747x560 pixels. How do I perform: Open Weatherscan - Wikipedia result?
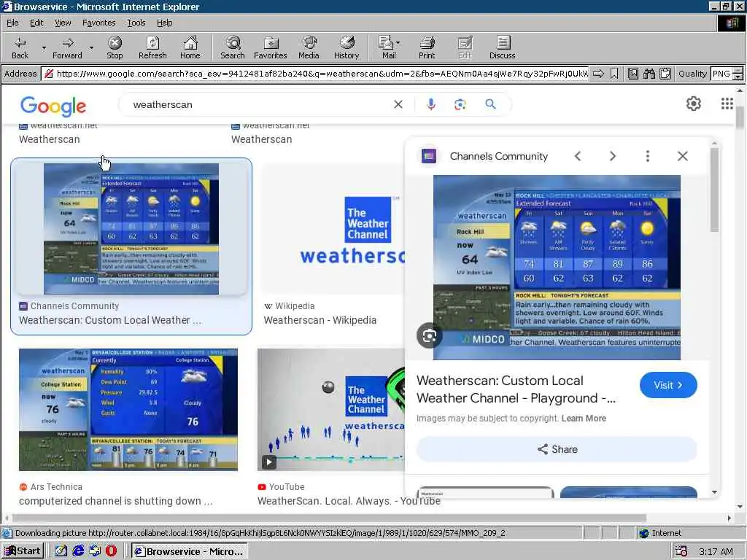320,320
